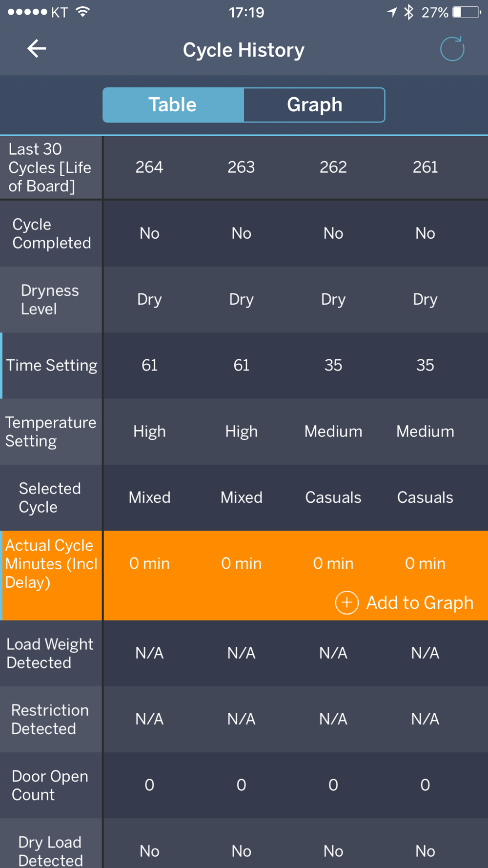Tap cycle number 261 column header
Screen dimensions: 488x868
(x=425, y=167)
